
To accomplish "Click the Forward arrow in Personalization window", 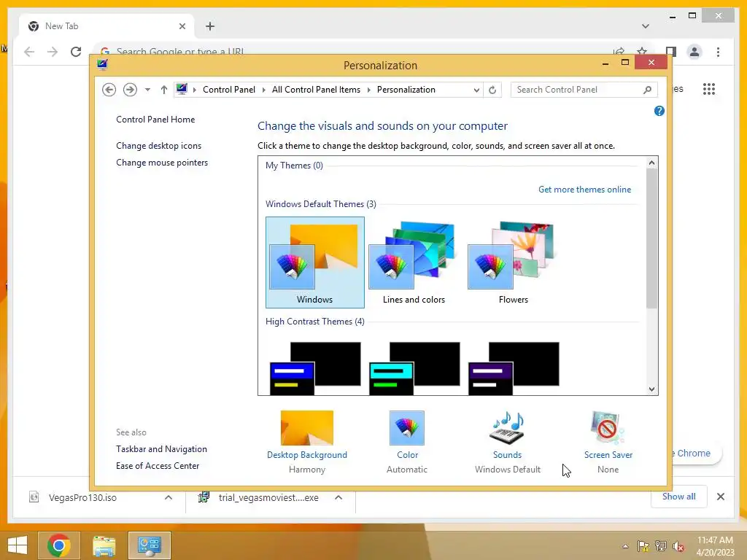I will point(130,90).
